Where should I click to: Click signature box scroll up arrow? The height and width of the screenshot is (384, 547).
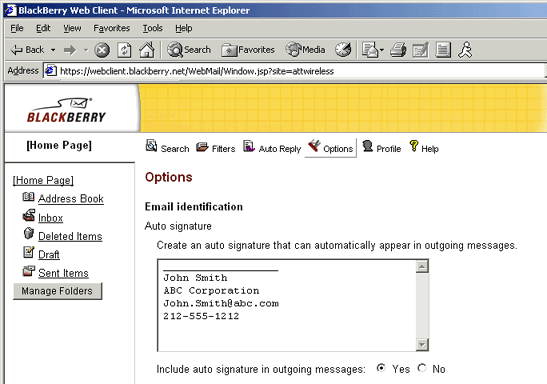(422, 267)
